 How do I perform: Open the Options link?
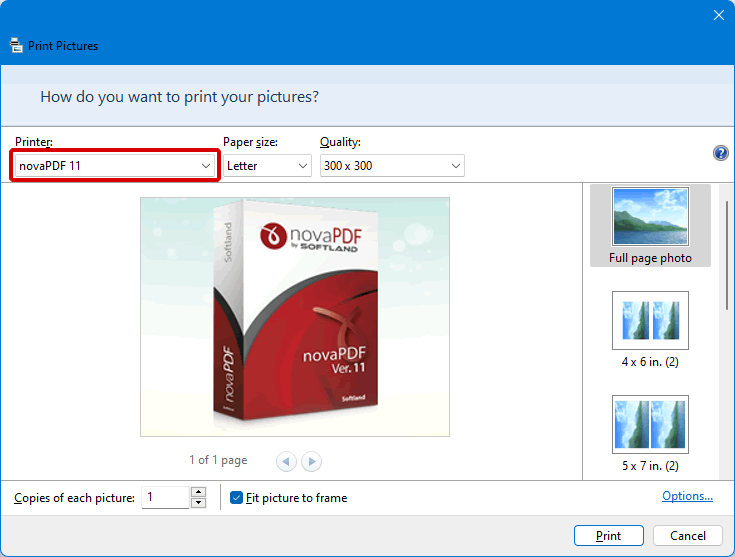pyautogui.click(x=687, y=496)
